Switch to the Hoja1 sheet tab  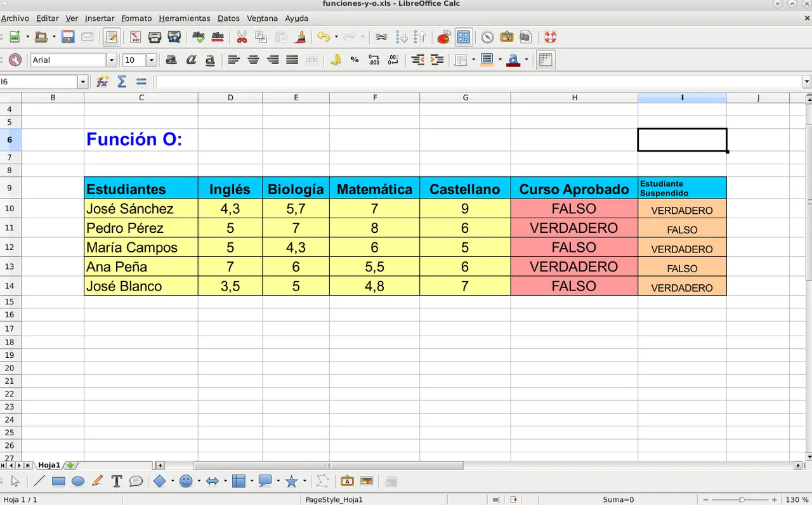(49, 465)
